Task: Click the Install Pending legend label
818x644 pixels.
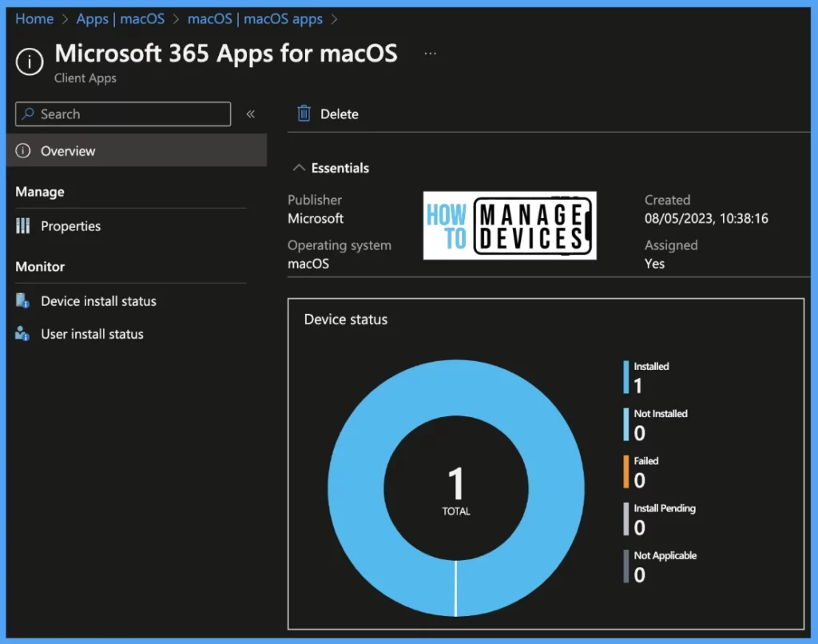Action: coord(665,508)
